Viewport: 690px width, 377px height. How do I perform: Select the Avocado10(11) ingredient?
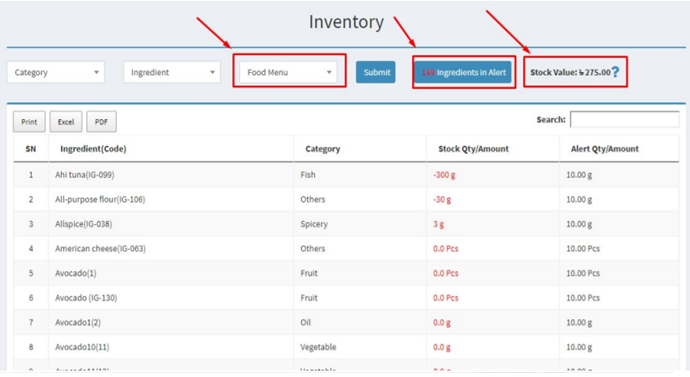[x=82, y=347]
